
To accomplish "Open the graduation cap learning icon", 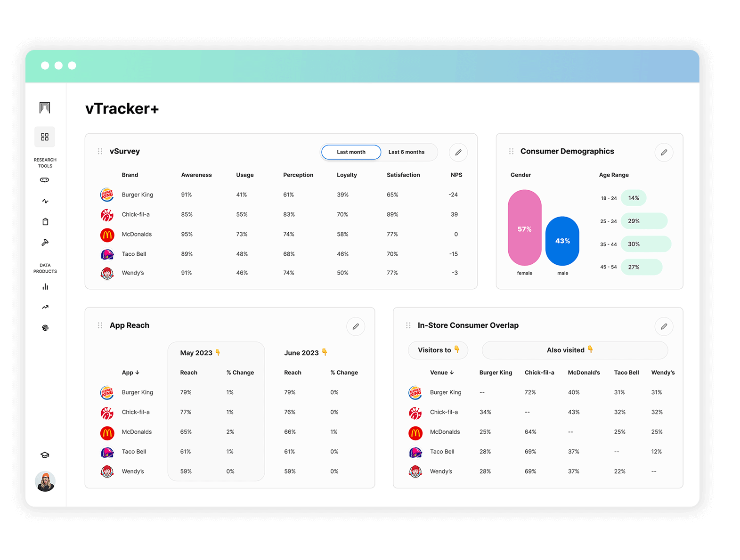I will click(45, 455).
